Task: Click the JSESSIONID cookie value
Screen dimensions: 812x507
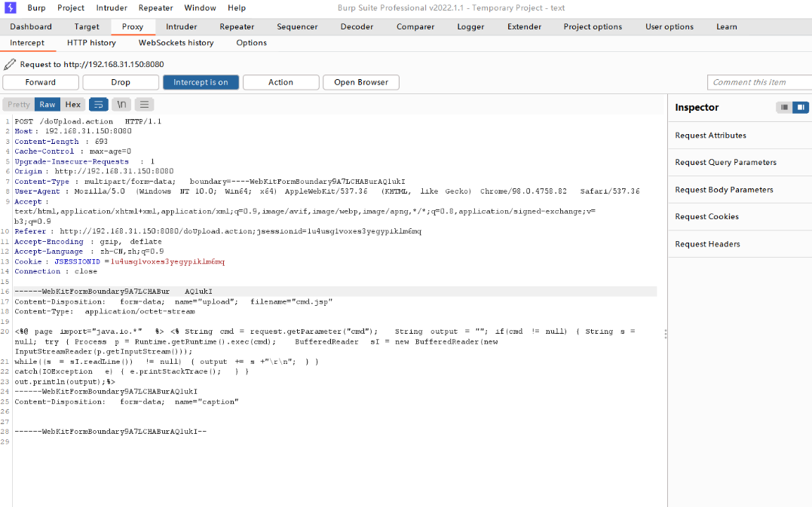Action: [x=168, y=261]
